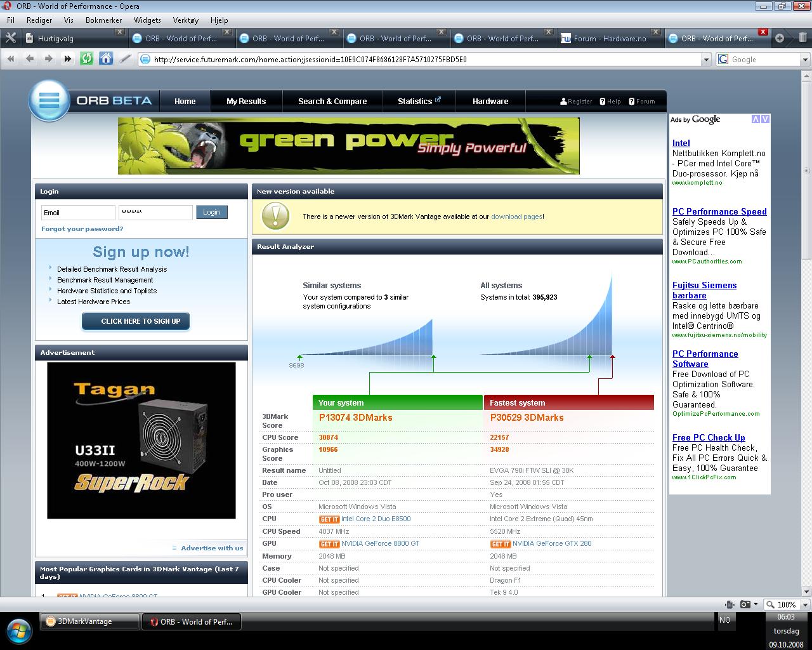Viewport: 812px width, 650px height.
Task: Open the Hjelp menu
Action: point(219,20)
